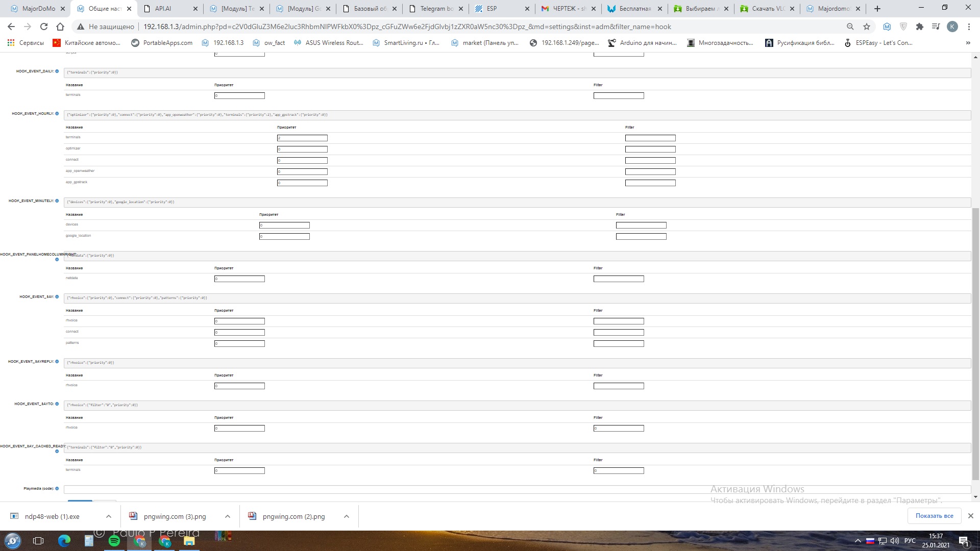Click the help icon next to HOOK_EVENT_HOURLY
This screenshot has height=551, width=980.
click(x=57, y=114)
